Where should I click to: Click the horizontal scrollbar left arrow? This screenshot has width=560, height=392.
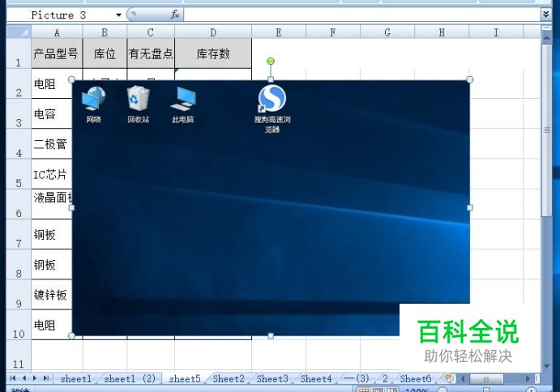click(463, 378)
